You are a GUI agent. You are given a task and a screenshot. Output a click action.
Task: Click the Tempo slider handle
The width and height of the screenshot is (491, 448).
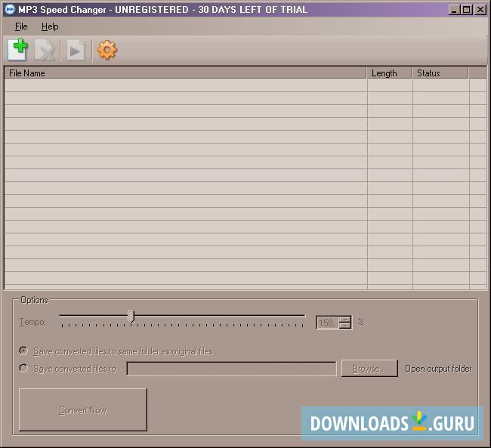(131, 317)
